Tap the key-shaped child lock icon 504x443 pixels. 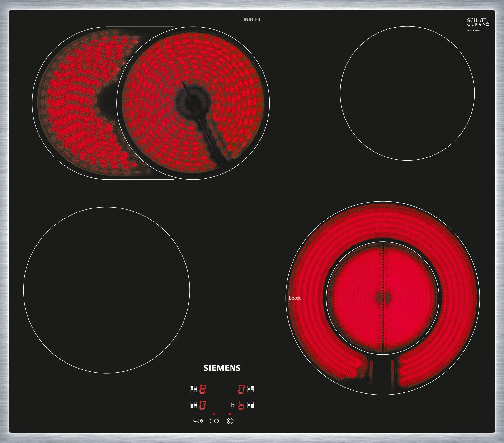[198, 421]
